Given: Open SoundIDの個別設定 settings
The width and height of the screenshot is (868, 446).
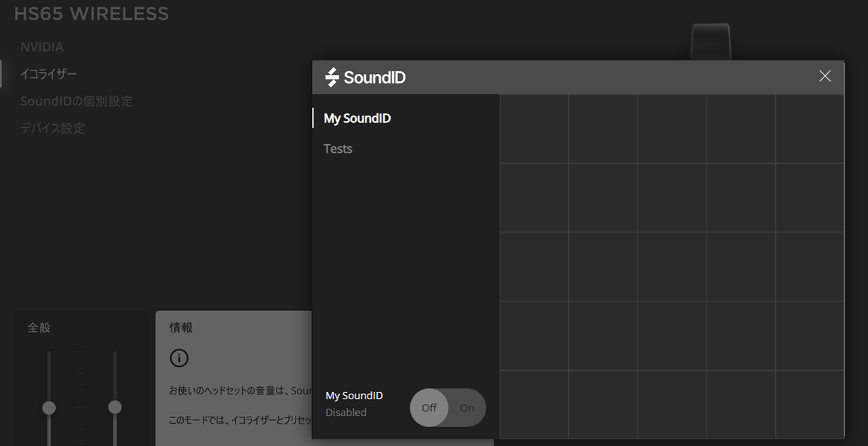Looking at the screenshot, I should [x=76, y=101].
